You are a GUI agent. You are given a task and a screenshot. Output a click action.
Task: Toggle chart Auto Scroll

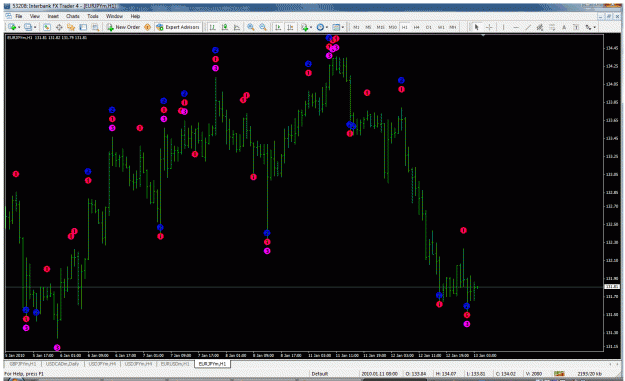click(278, 27)
